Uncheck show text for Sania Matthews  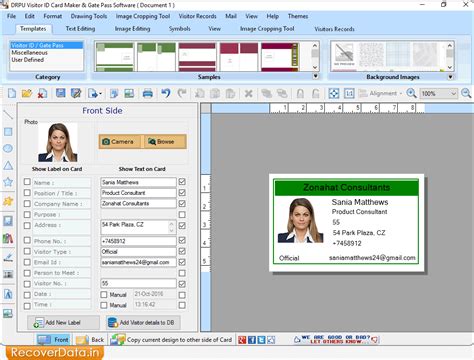click(182, 182)
